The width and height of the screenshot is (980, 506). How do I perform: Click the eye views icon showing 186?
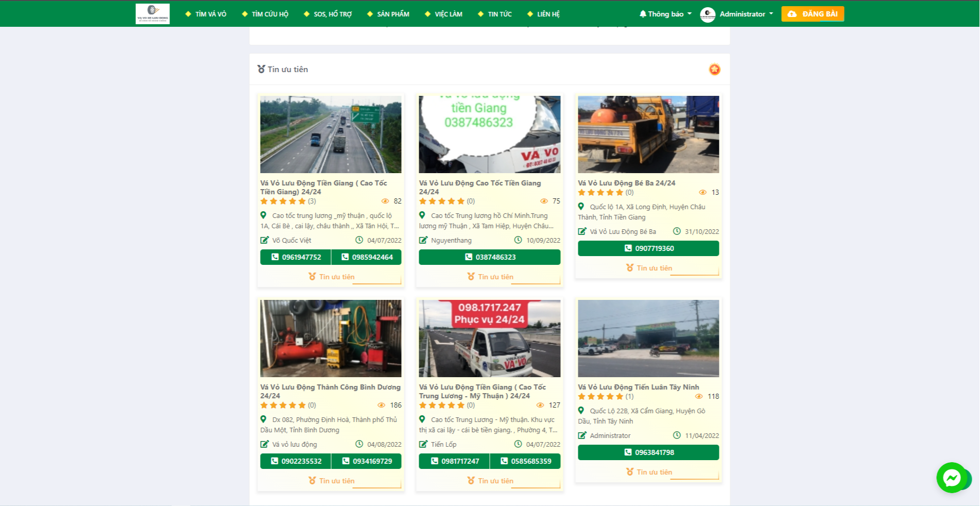click(382, 405)
